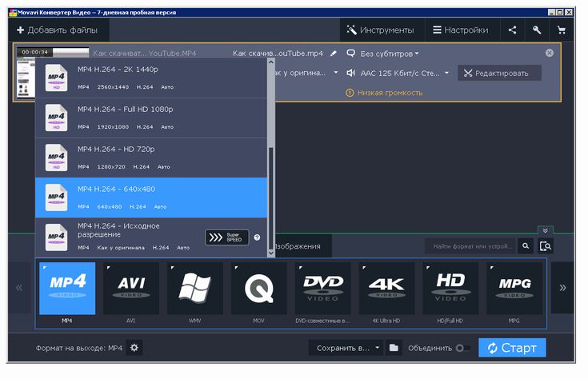Toggle the Объединить merge switch
The width and height of the screenshot is (588, 379).
pos(462,348)
